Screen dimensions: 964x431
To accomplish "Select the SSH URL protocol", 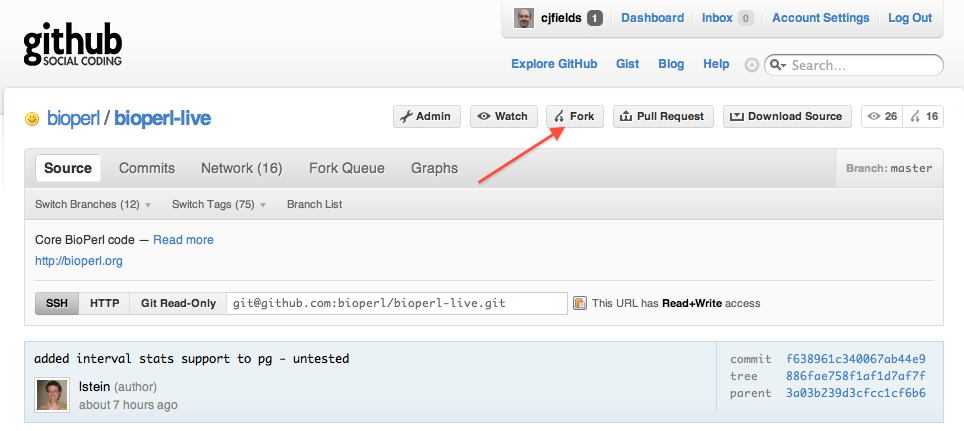I will [x=57, y=303].
